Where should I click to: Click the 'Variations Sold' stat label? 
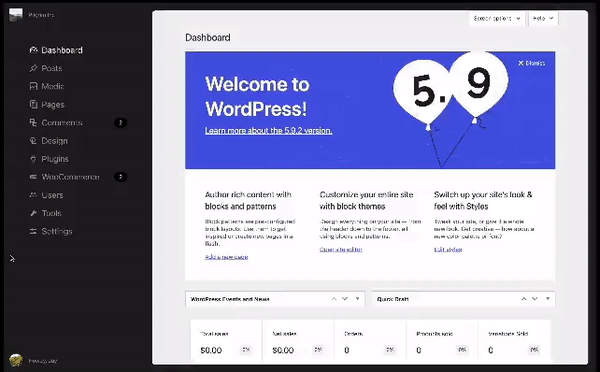[x=508, y=334]
